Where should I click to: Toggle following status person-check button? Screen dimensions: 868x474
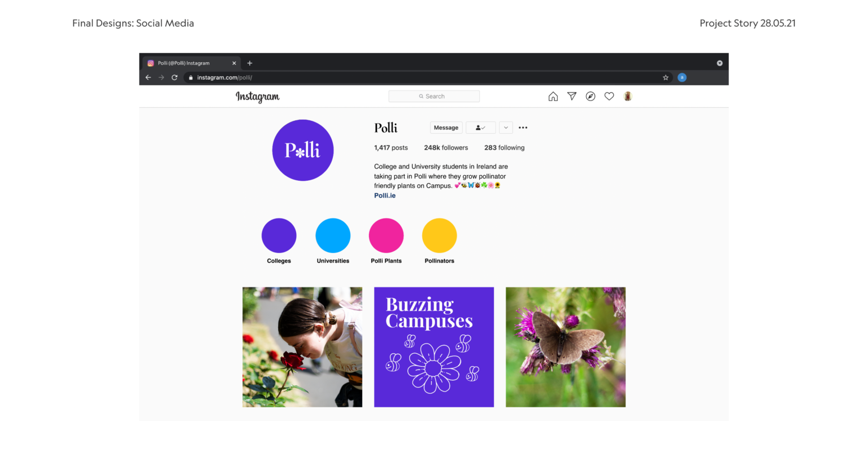coord(481,128)
